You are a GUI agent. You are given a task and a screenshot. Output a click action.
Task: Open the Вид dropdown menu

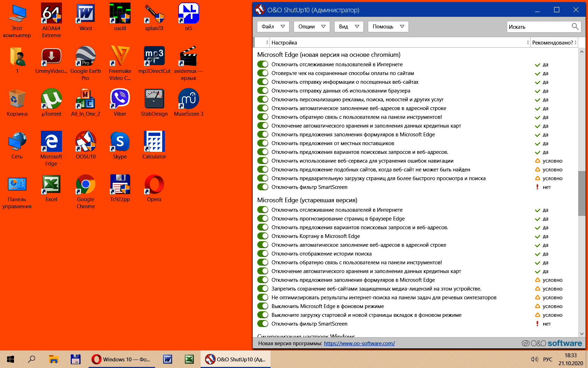coord(349,27)
